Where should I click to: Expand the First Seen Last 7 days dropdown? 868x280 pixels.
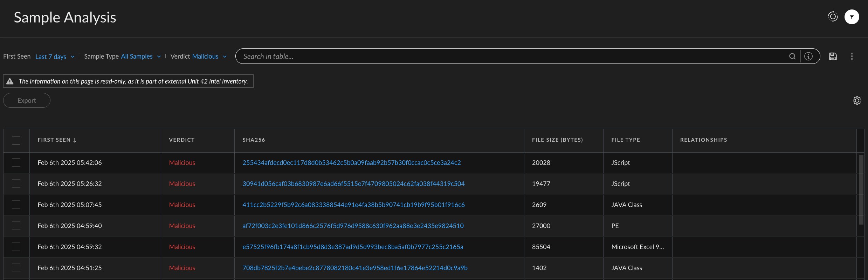(x=55, y=56)
